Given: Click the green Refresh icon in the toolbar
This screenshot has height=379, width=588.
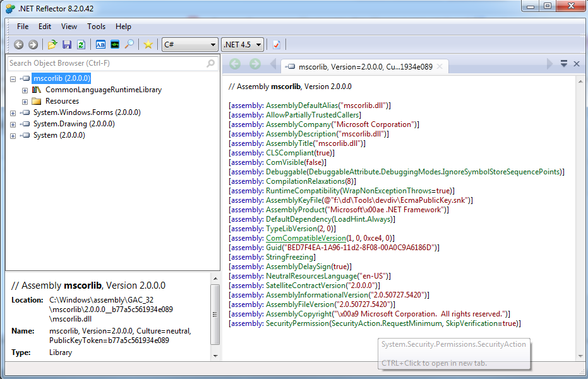Looking at the screenshot, I should click(x=81, y=45).
